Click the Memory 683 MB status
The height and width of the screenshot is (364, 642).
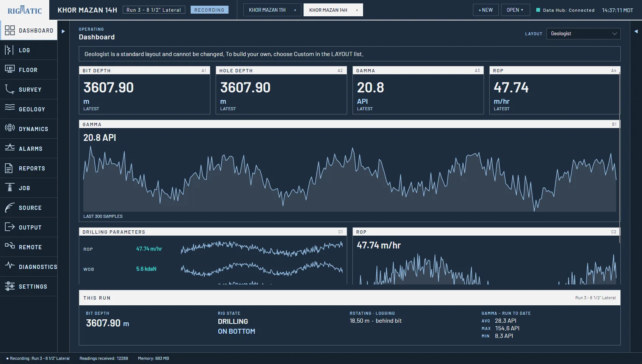click(153, 358)
